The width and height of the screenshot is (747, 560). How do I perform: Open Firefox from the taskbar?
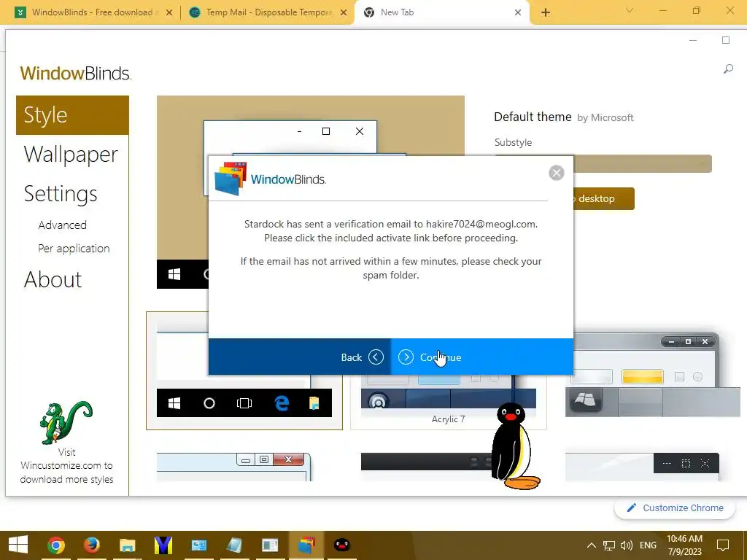coord(91,545)
